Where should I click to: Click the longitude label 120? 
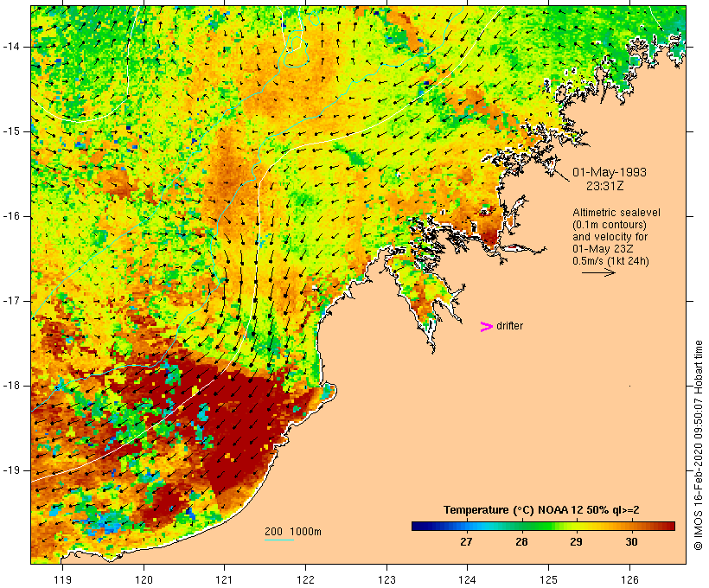144,580
